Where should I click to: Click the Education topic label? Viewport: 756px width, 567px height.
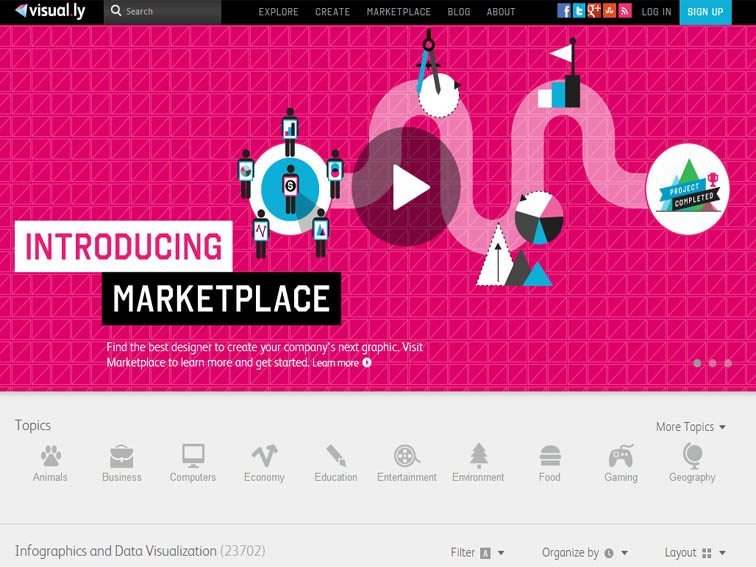336,477
